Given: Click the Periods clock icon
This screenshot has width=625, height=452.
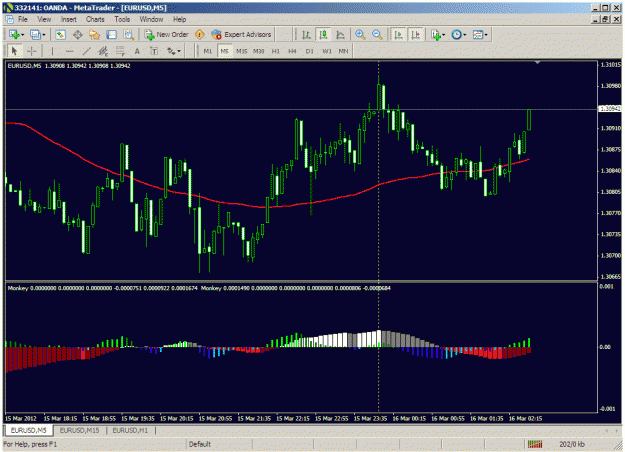Looking at the screenshot, I should pyautogui.click(x=456, y=35).
